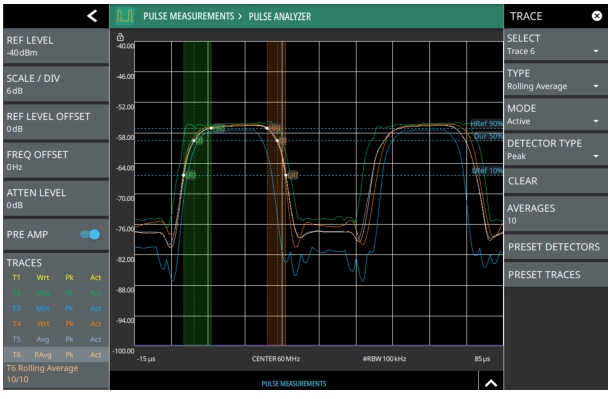Set the Ref Level of -40 dBm
The height and width of the screenshot is (399, 610).
[56, 46]
